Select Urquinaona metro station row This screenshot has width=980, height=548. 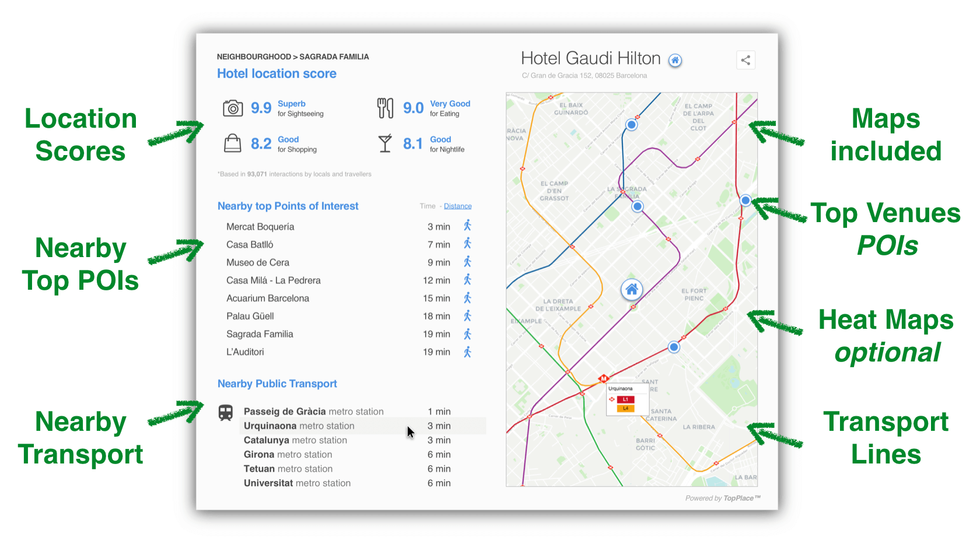(362, 426)
